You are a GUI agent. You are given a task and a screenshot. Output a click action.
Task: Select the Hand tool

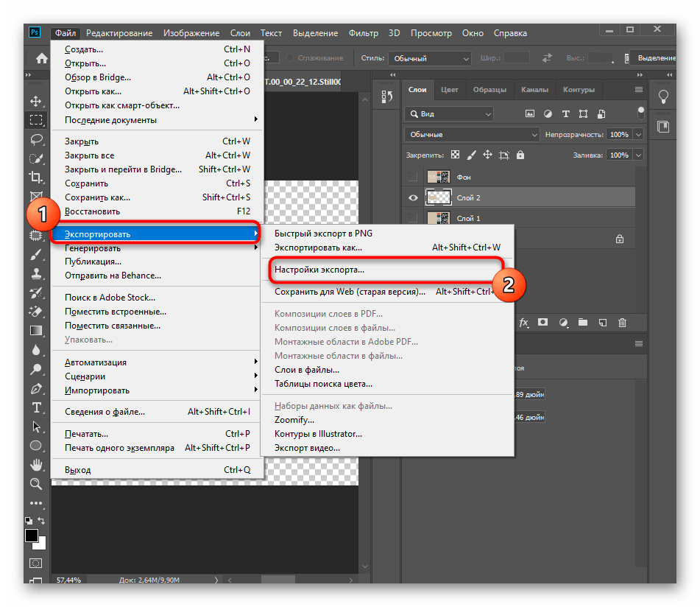click(x=36, y=465)
